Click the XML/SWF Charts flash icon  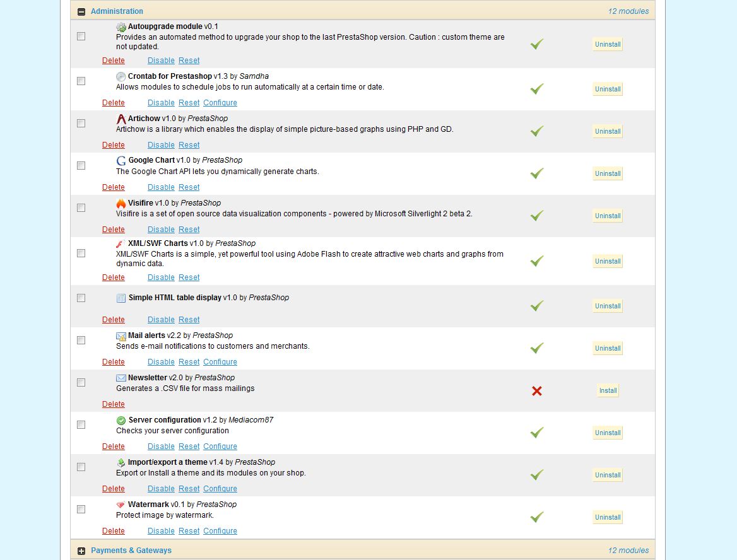click(x=121, y=243)
